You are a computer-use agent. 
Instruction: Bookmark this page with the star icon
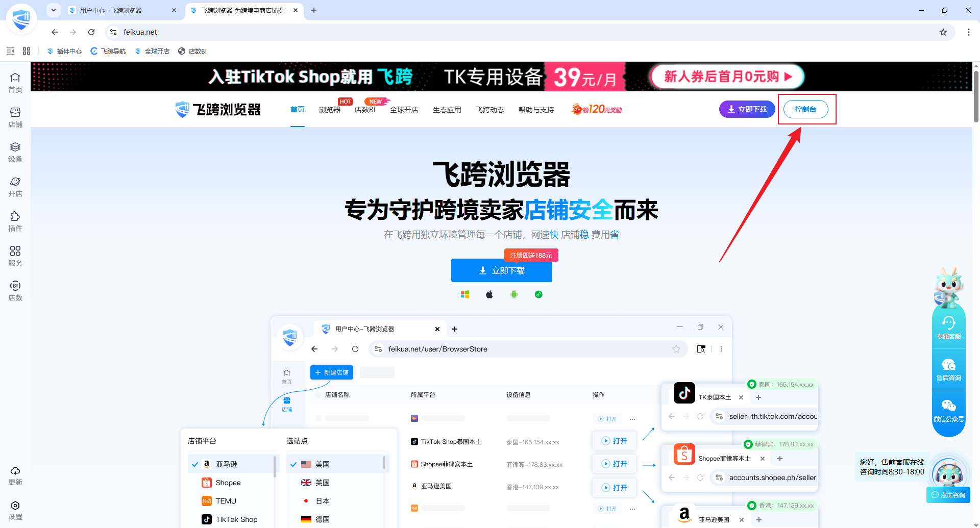click(943, 32)
